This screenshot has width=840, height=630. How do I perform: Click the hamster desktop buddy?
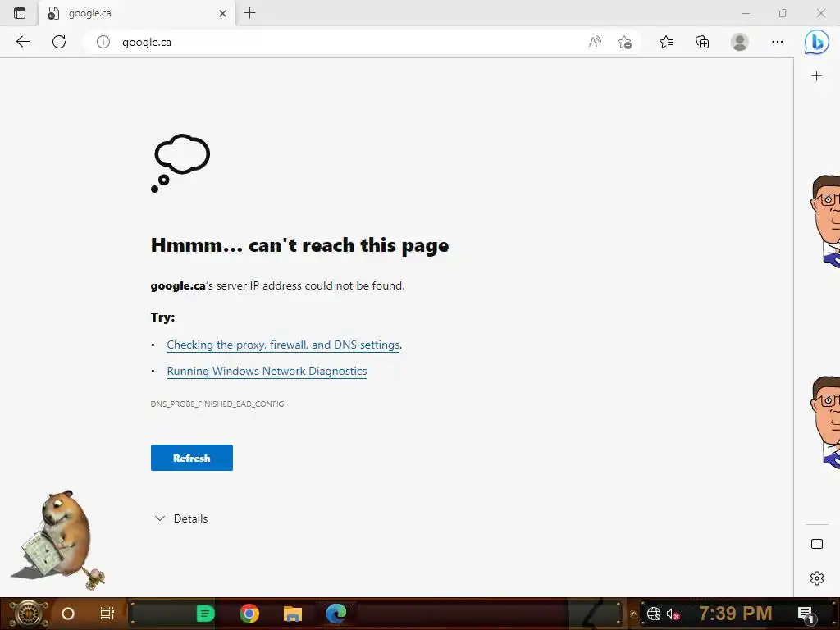click(60, 540)
